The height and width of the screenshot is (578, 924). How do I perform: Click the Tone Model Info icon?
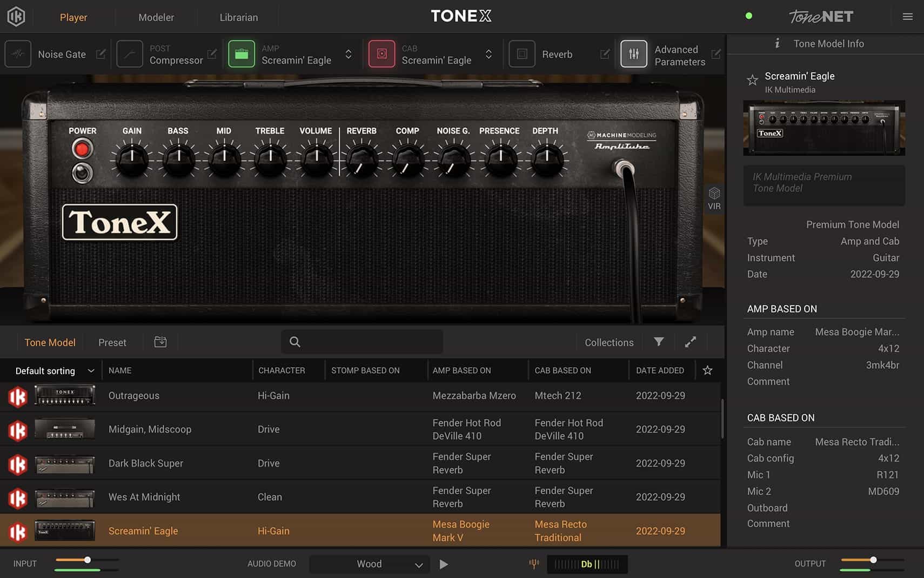(x=777, y=43)
